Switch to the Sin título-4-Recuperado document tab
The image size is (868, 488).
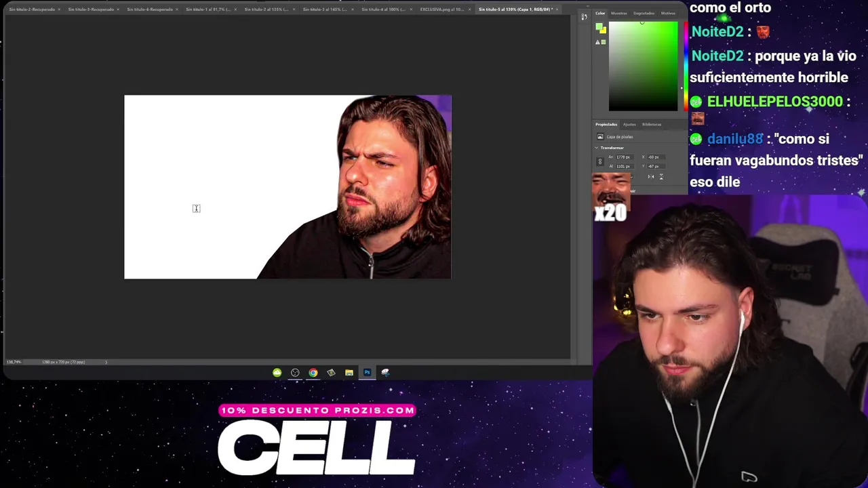150,9
